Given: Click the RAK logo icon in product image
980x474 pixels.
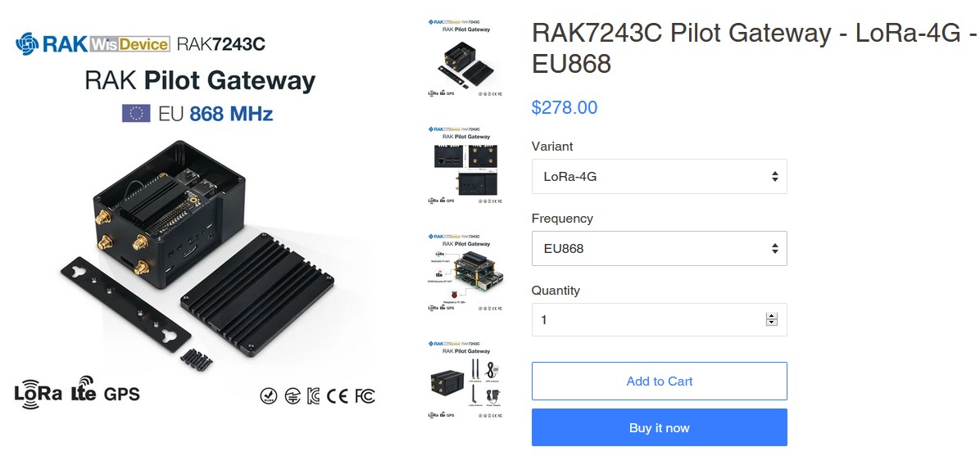Looking at the screenshot, I should coord(27,43).
